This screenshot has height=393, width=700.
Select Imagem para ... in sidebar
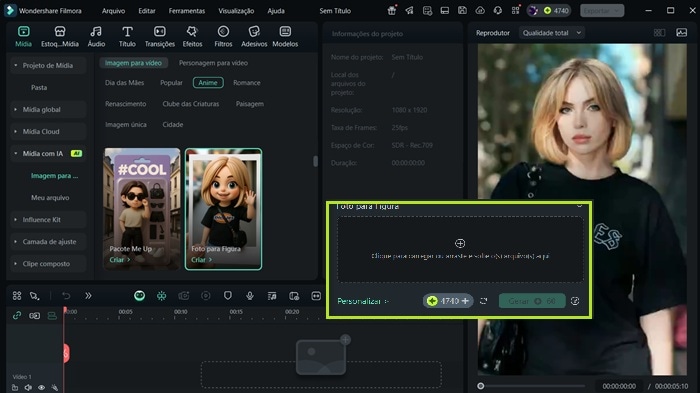(x=54, y=176)
